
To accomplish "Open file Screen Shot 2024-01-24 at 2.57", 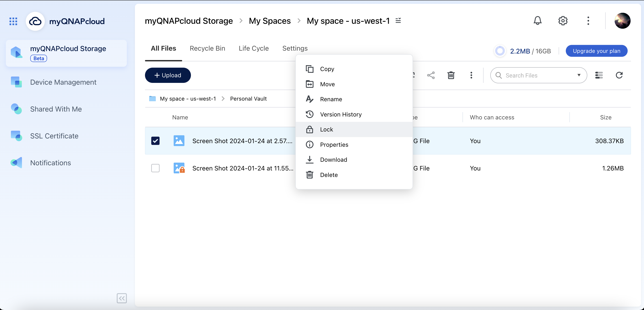I will click(x=242, y=141).
